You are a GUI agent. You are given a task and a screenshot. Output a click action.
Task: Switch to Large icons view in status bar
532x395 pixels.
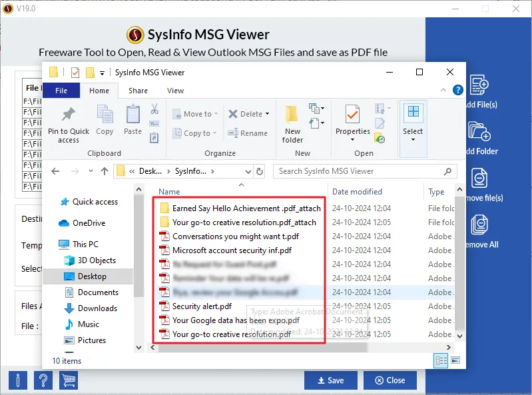pos(455,360)
